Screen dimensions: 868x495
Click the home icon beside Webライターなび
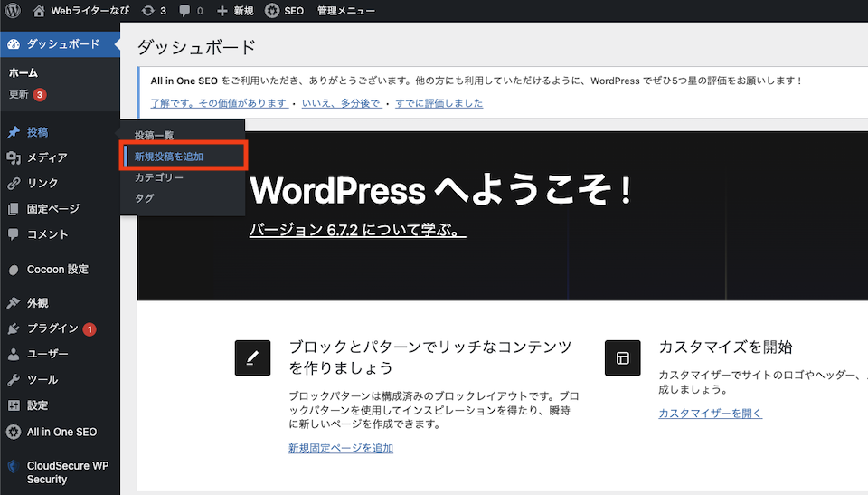point(39,11)
